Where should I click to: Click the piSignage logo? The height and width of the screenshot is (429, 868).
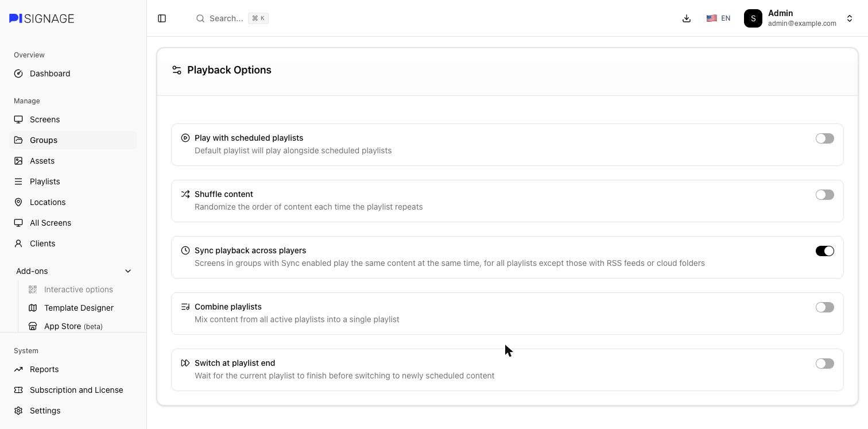pyautogui.click(x=41, y=18)
